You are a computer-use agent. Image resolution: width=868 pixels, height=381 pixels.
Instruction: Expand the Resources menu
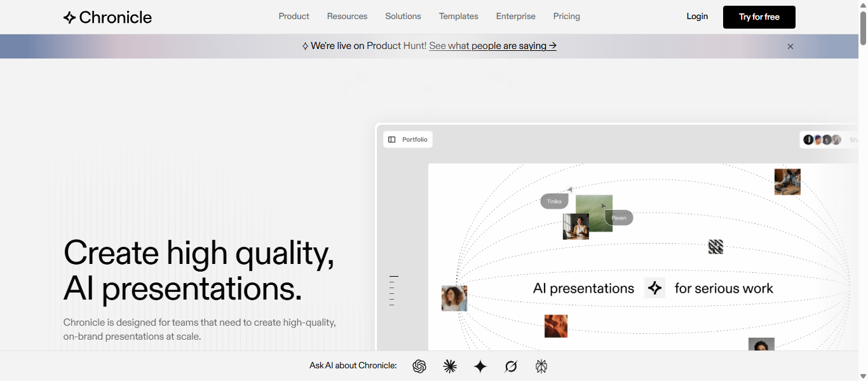point(347,17)
